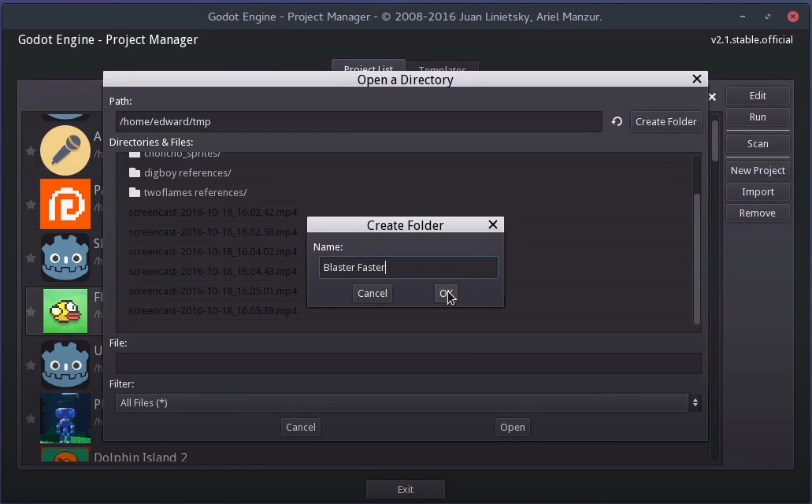Screen dimensions: 812x504
Task: Select screencast-2016-10-18_16.04.02.mp4
Action: tap(213, 252)
